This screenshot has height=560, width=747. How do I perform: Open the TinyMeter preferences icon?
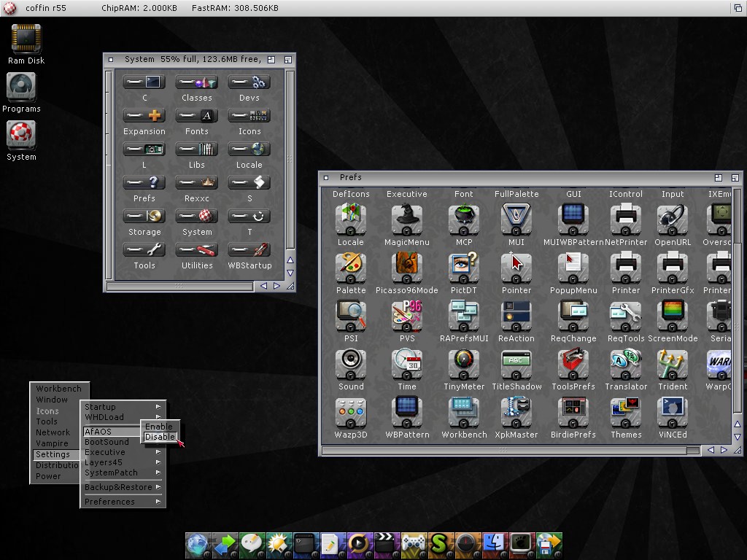[464, 363]
